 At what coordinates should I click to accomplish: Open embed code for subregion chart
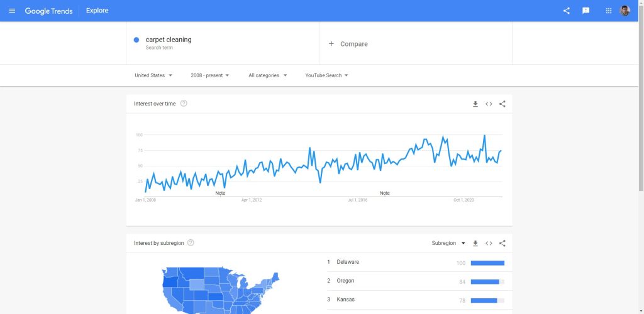pos(489,244)
